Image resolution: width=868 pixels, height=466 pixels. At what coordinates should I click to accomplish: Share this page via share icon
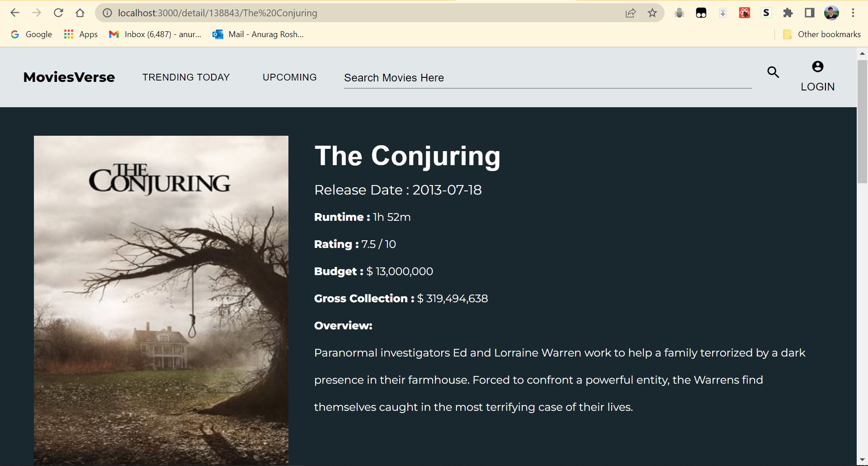(x=631, y=13)
